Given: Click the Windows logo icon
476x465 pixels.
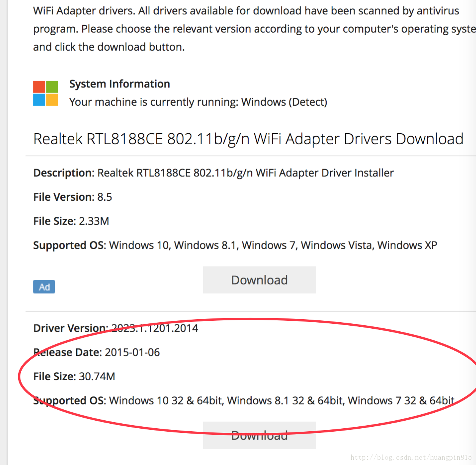Looking at the screenshot, I should [x=45, y=93].
